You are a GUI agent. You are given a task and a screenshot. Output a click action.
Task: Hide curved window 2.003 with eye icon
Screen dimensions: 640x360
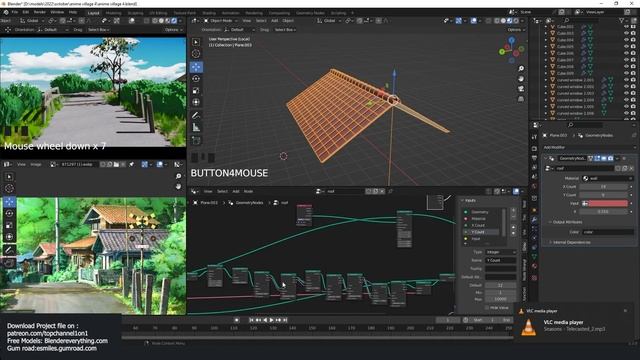(x=626, y=93)
